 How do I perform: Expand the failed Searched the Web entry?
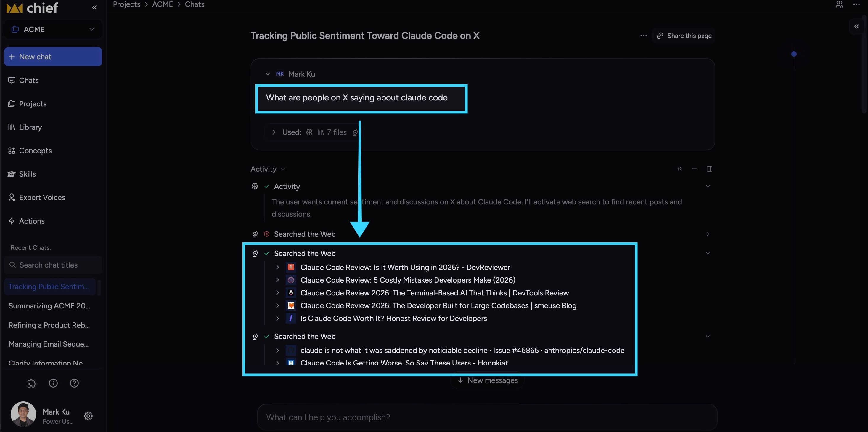tap(708, 234)
